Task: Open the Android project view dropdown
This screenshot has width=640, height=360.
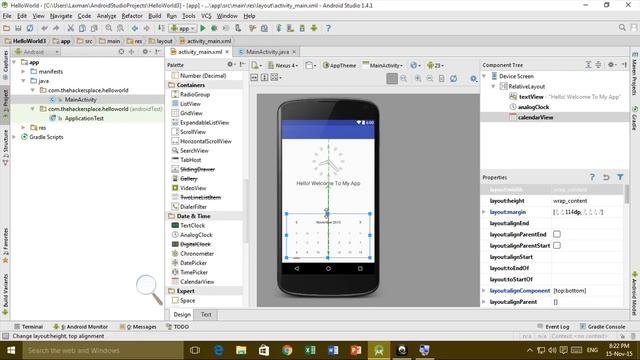Action: click(37, 52)
